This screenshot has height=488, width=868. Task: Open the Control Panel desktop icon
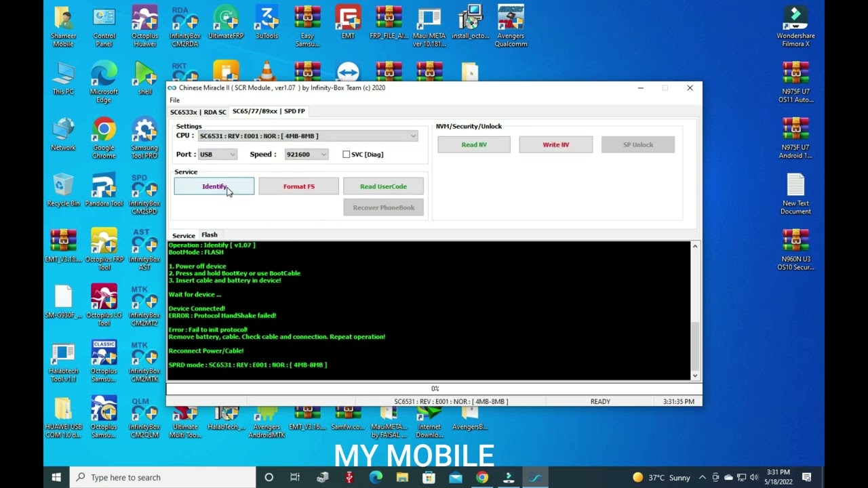(104, 26)
